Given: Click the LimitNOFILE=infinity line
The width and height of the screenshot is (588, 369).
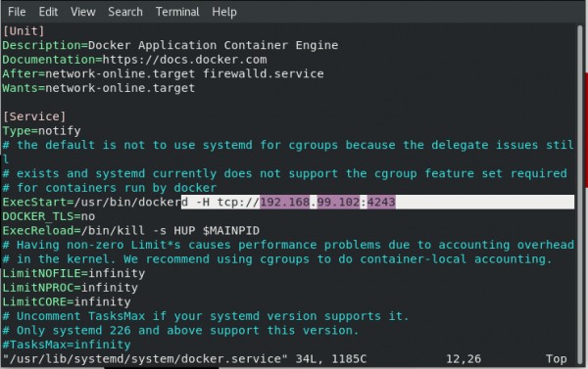Looking at the screenshot, I should coord(73,273).
